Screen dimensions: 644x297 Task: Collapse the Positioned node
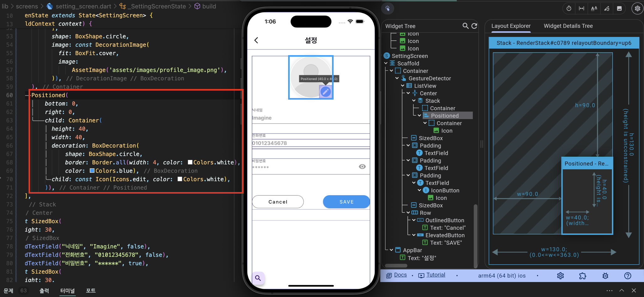pos(420,116)
